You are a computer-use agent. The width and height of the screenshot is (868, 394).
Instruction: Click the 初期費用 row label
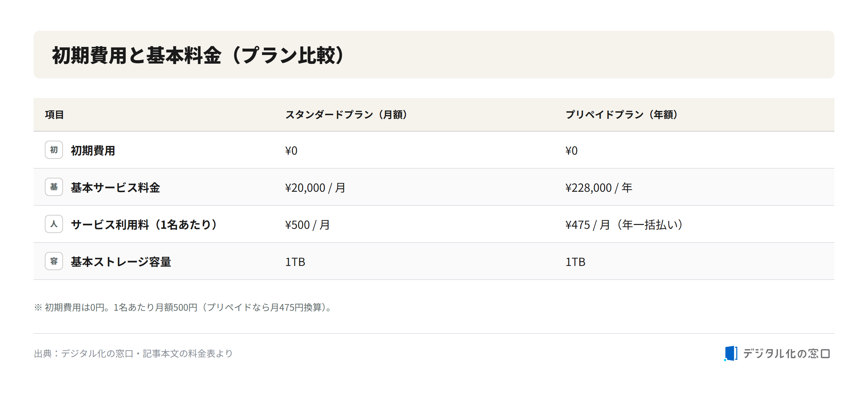(x=93, y=150)
